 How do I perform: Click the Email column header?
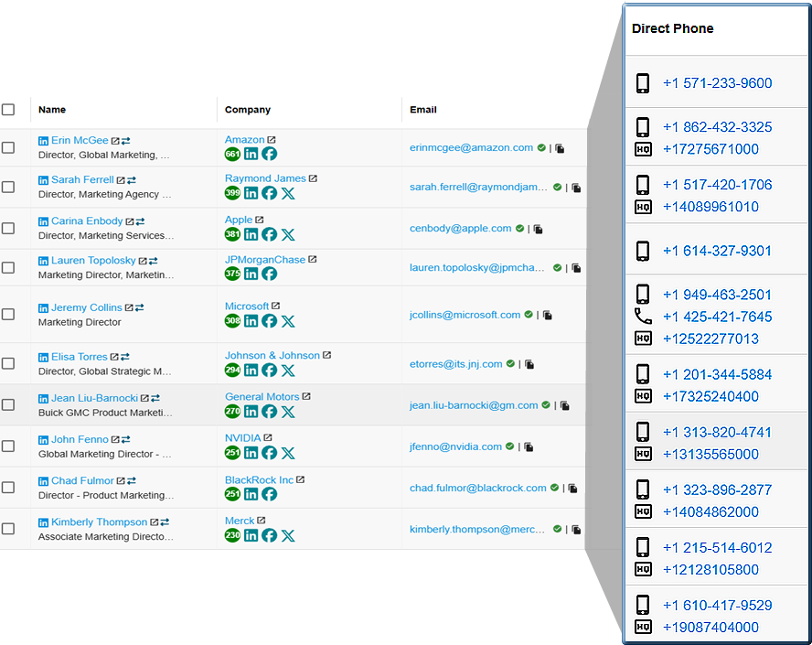[x=422, y=110]
